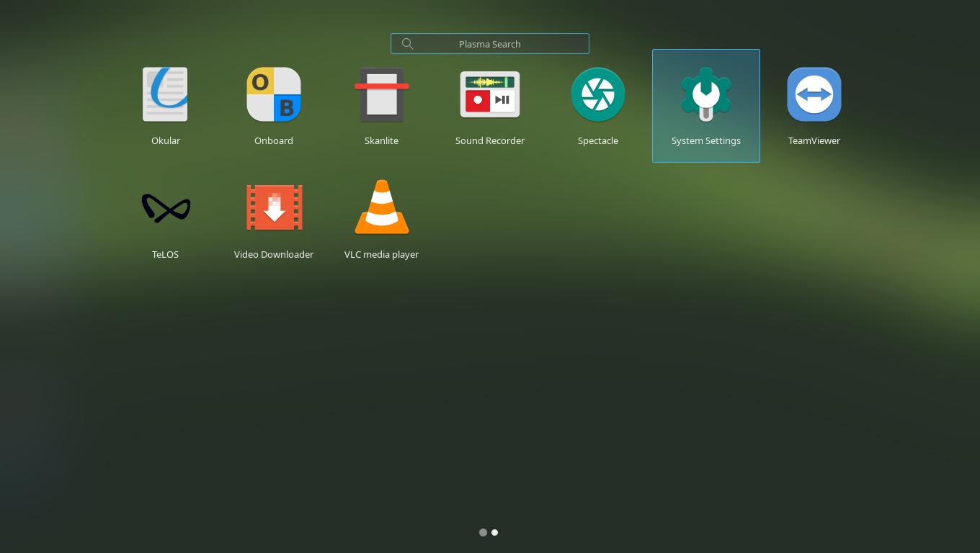The width and height of the screenshot is (980, 553).
Task: Launch the Video Downloader icon
Action: 274,208
